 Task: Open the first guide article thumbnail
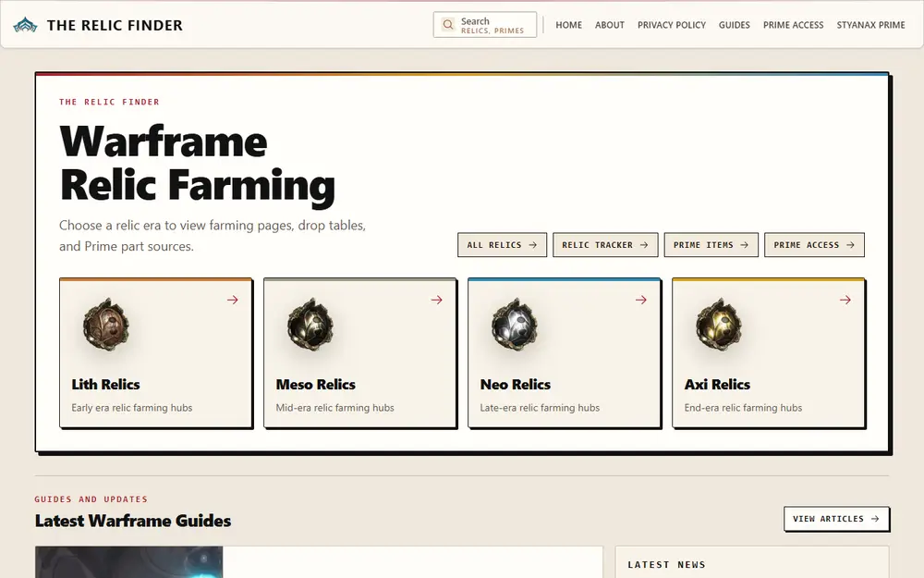(x=129, y=562)
